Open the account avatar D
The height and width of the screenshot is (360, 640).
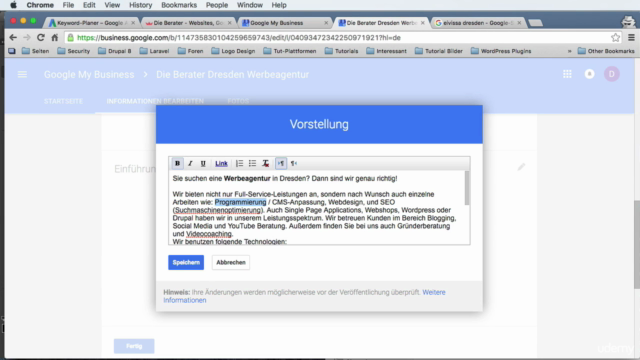[611, 74]
